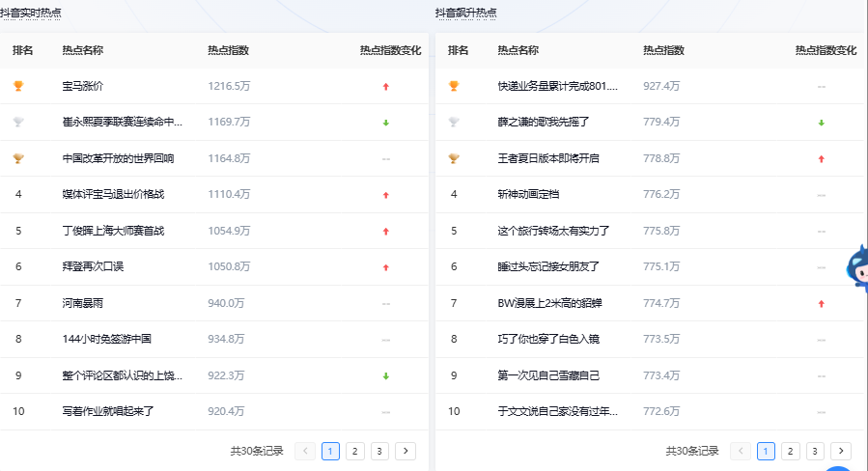Click the 940.0万 index value
Image resolution: width=868 pixels, height=471 pixels.
tap(226, 303)
